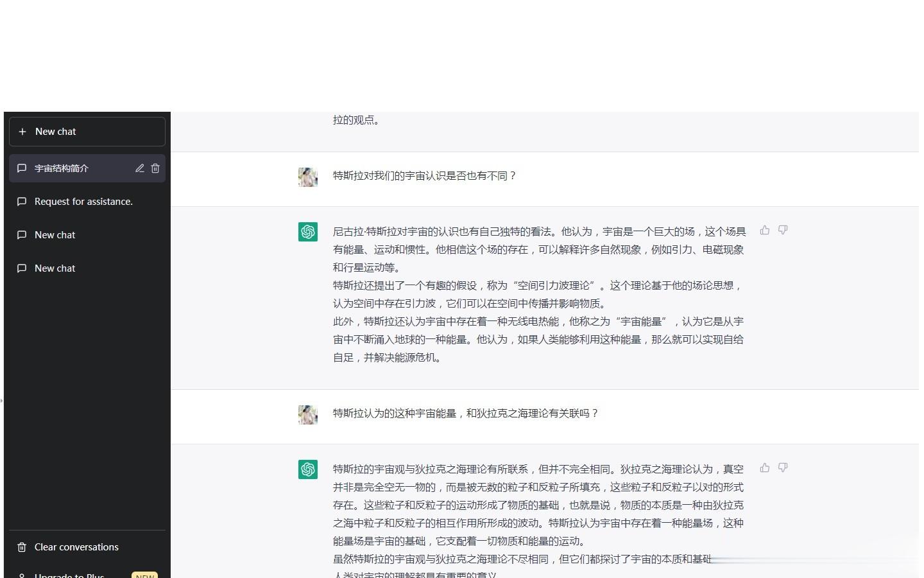The height and width of the screenshot is (578, 924).
Task: Click the plus icon in New chat button
Action: pos(22,132)
